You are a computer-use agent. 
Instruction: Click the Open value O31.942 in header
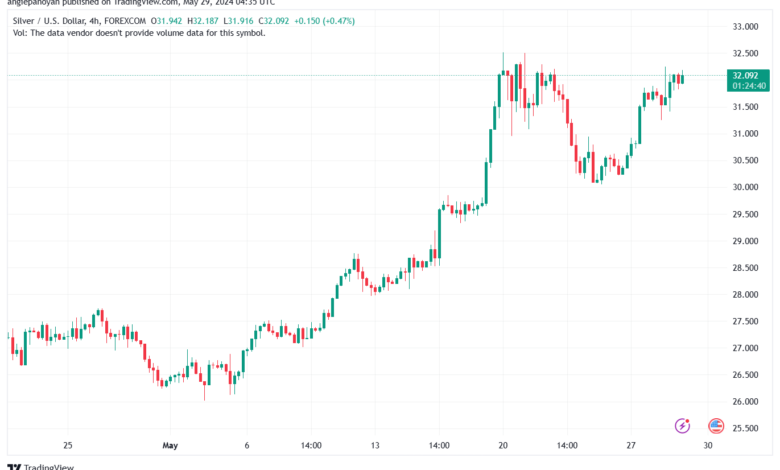167,21
